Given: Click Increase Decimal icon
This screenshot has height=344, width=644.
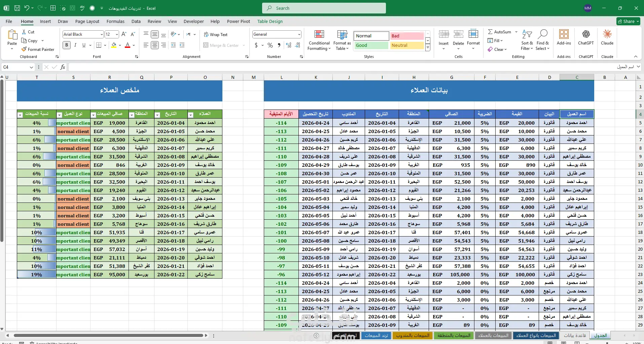Looking at the screenshot, I should point(289,45).
